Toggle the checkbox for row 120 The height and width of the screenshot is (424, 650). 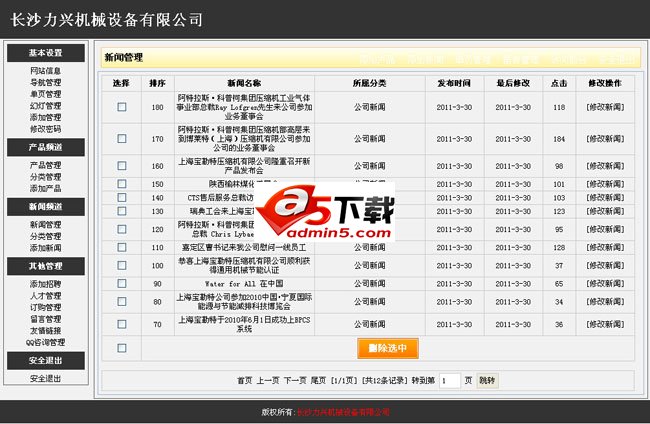122,229
